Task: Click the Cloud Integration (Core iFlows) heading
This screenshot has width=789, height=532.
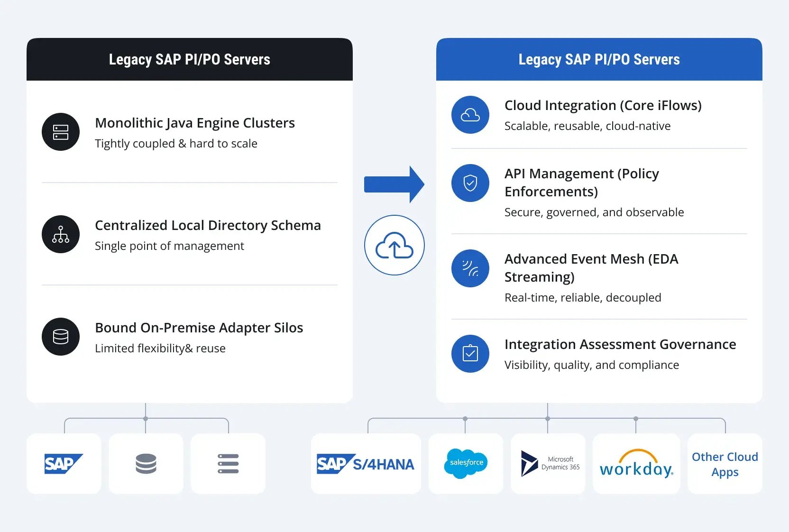Action: 603,105
